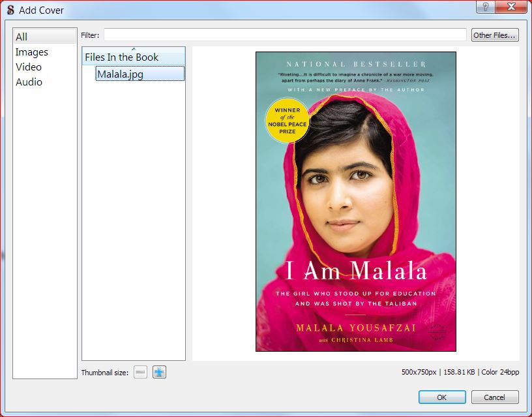
Task: Close the Add Cover dialog
Action: 511,7
